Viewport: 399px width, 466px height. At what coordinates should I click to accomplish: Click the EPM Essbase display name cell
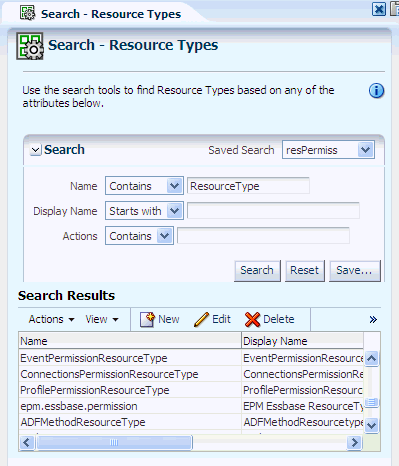pos(303,406)
